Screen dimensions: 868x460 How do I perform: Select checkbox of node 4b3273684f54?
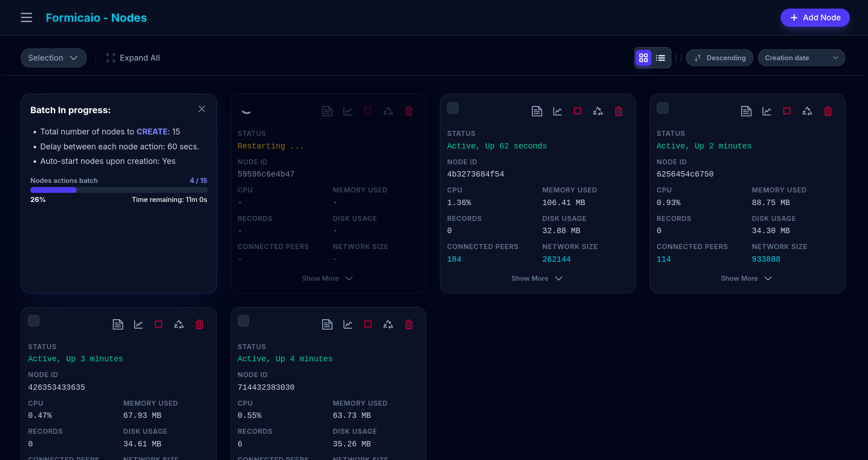(453, 108)
